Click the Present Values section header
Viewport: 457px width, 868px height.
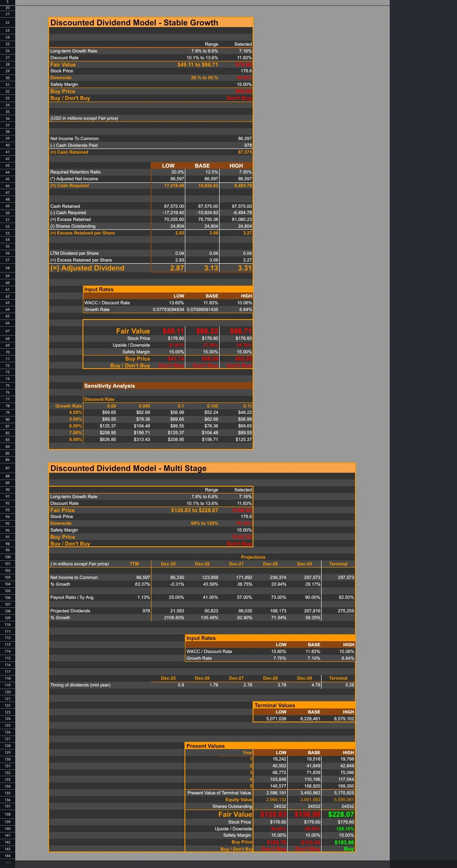206,746
